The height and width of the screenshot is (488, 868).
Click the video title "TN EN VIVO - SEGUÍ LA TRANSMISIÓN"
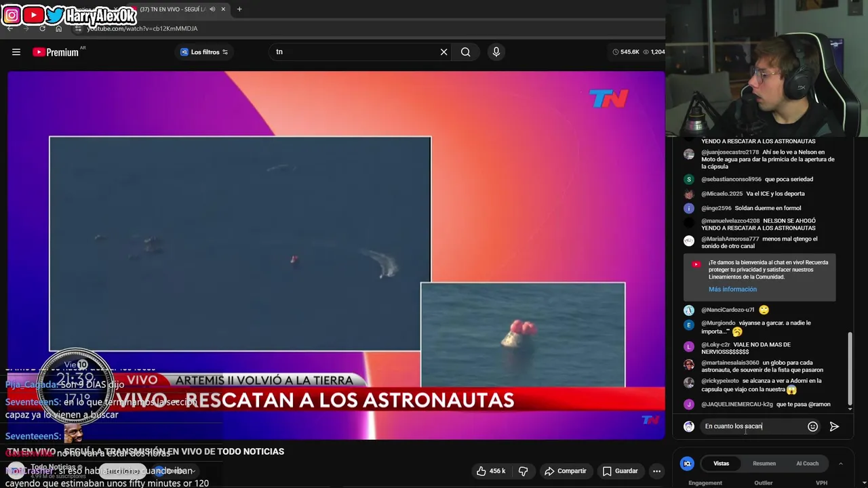click(146, 451)
